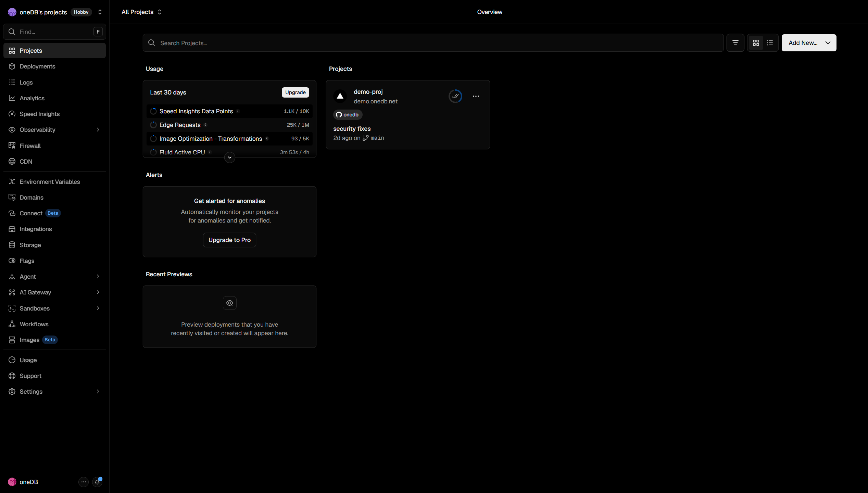Click the demo-proj triangle logo
The image size is (868, 493).
pyautogui.click(x=340, y=96)
